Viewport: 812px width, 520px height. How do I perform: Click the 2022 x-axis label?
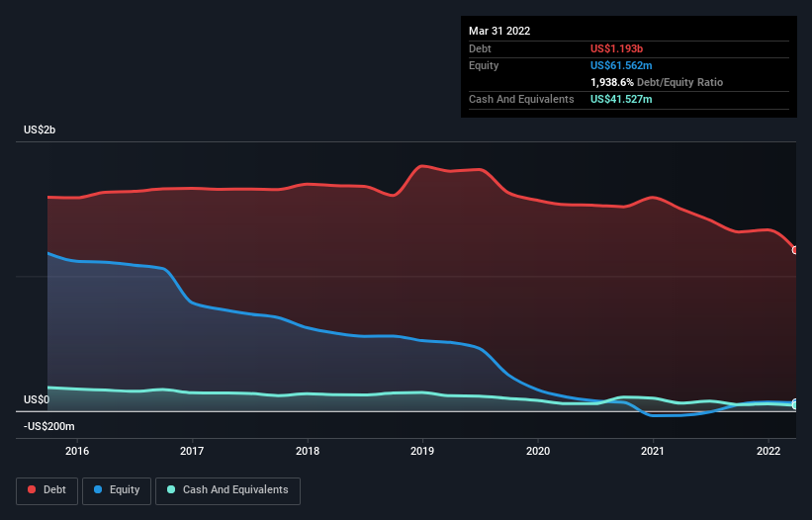[768, 451]
